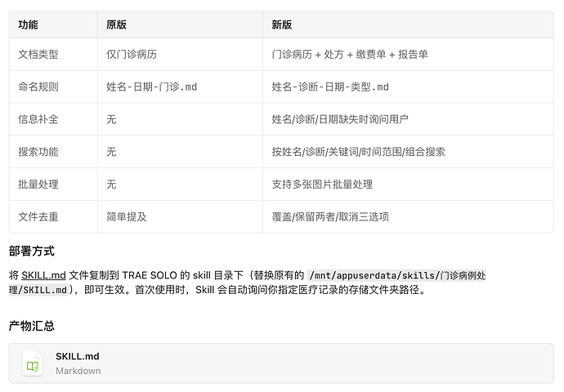Select the 仅门诊病历 cell
The height and width of the screenshot is (392, 564).
pyautogui.click(x=132, y=54)
